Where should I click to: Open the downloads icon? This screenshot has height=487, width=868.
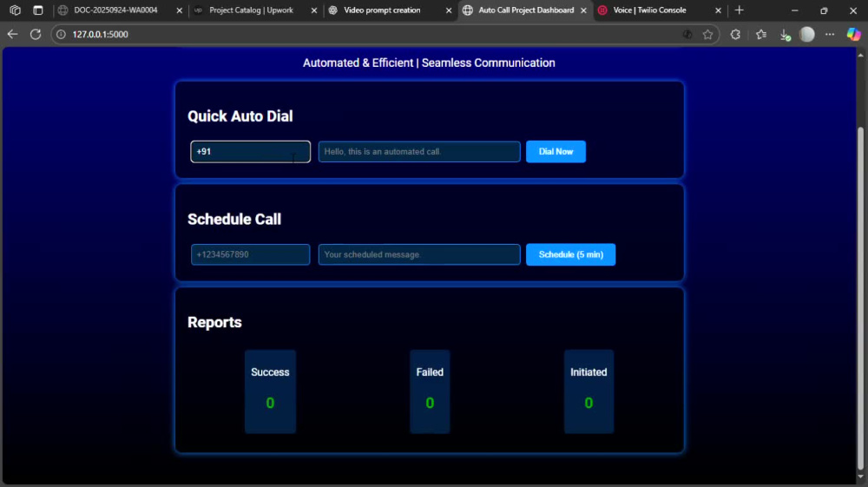[785, 35]
